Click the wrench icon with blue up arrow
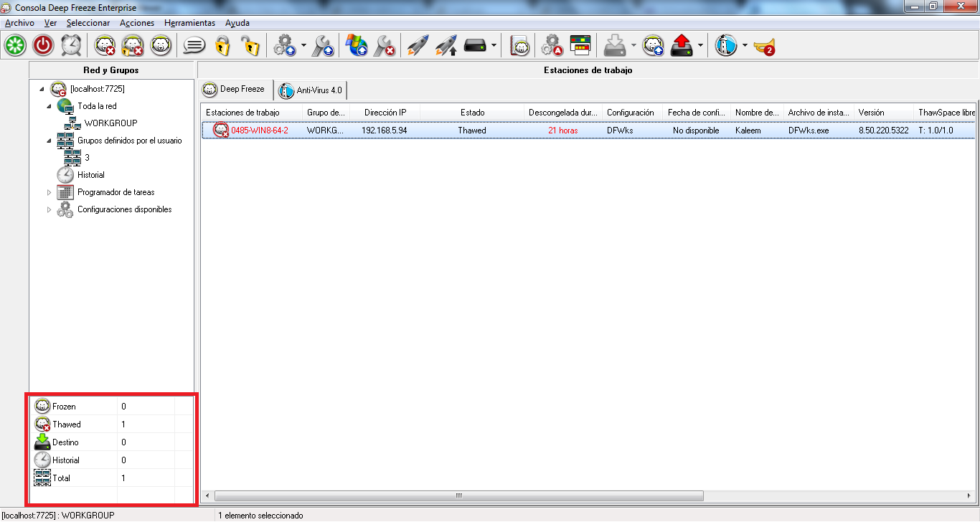Image resolution: width=980 pixels, height=522 pixels. pyautogui.click(x=322, y=46)
